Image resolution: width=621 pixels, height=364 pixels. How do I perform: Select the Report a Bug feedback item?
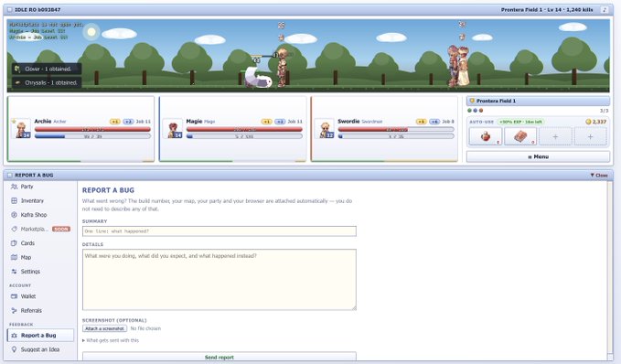40,335
